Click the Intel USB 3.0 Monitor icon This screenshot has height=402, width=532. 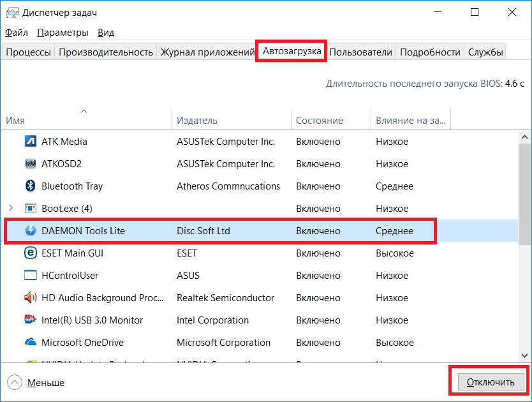[x=31, y=320]
